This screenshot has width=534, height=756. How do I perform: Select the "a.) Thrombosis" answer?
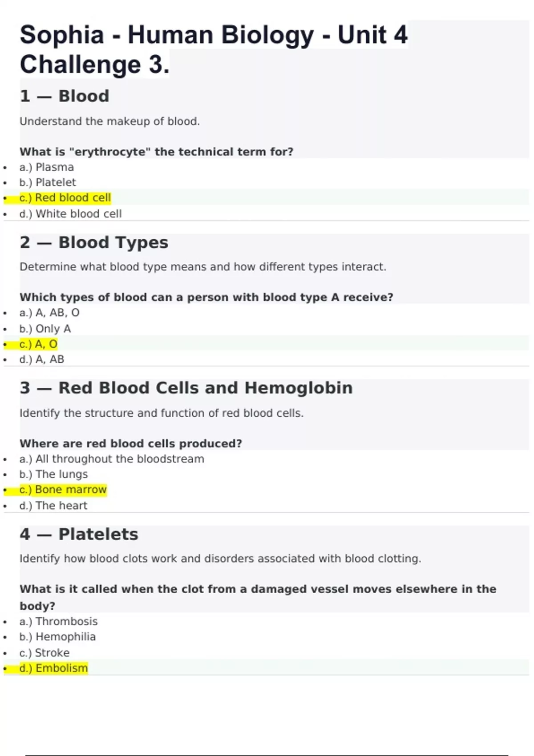coord(58,621)
